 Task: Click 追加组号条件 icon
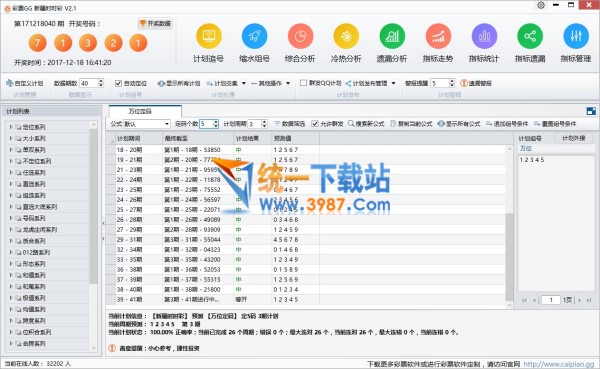click(489, 124)
